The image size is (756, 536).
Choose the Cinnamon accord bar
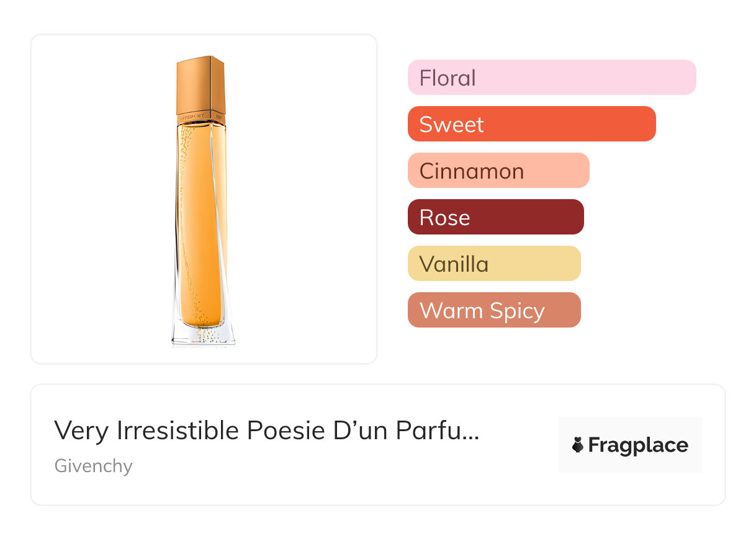498,171
